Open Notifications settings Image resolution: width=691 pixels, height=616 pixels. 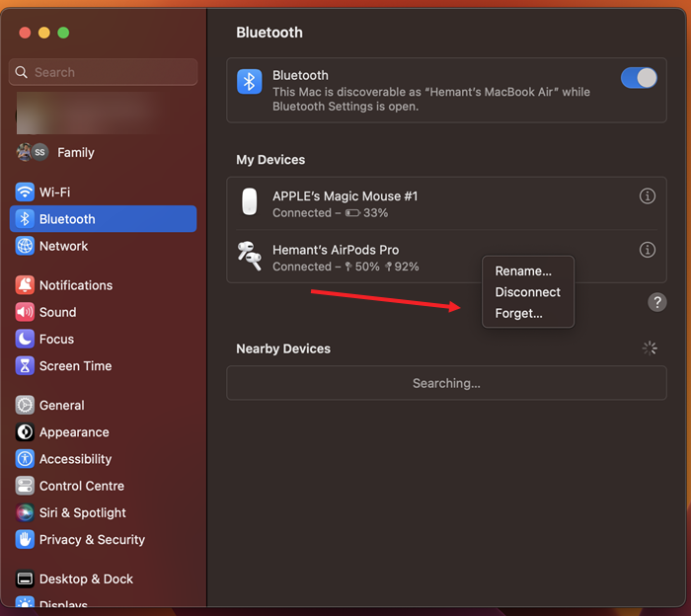click(x=103, y=285)
